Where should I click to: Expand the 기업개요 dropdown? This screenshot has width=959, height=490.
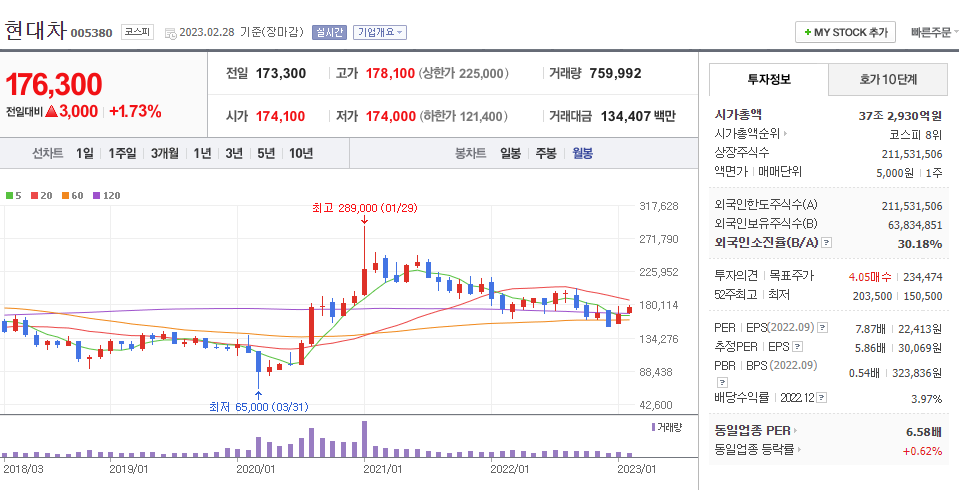coord(380,32)
